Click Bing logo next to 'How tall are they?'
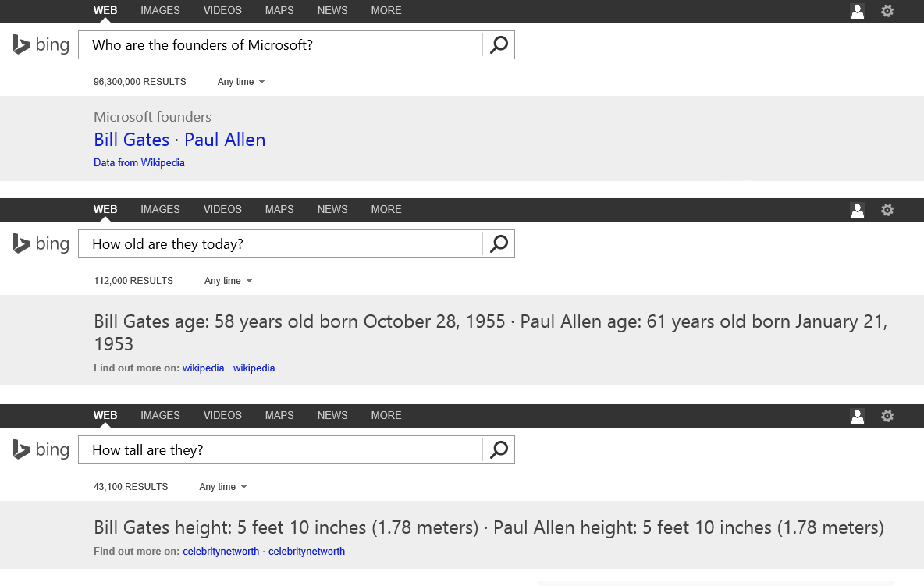The image size is (924, 586). point(41,450)
